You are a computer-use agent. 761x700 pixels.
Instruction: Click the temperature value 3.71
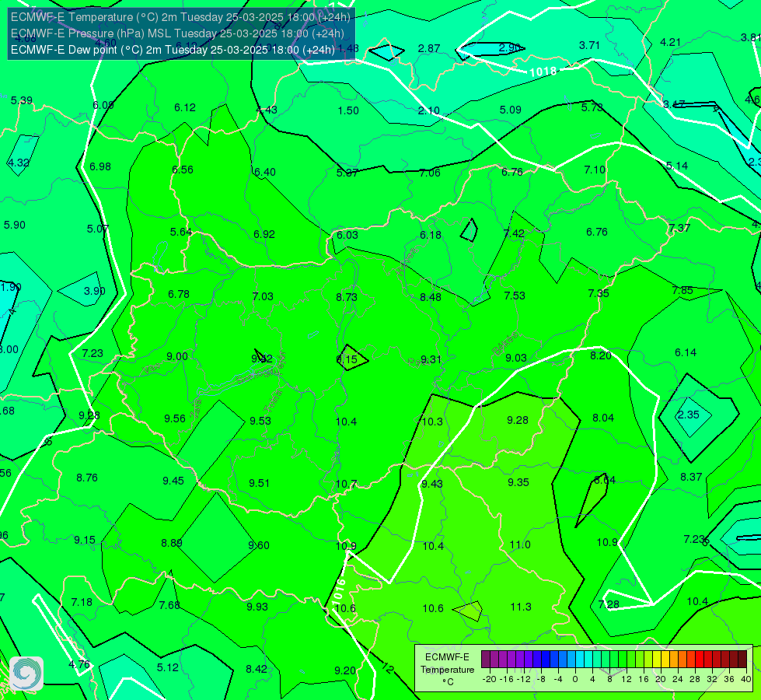tap(589, 46)
